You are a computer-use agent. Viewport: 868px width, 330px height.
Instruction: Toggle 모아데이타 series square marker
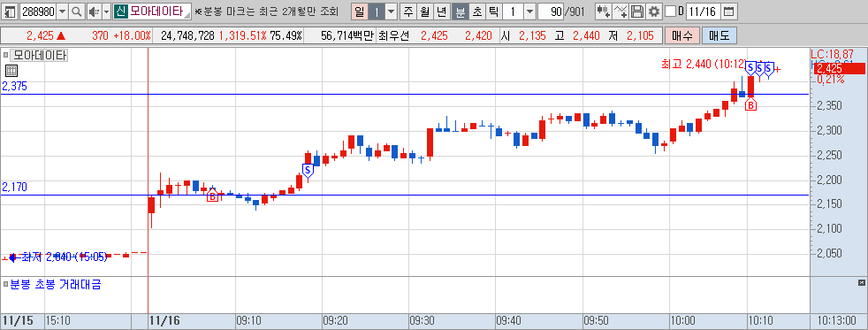pyautogui.click(x=6, y=55)
